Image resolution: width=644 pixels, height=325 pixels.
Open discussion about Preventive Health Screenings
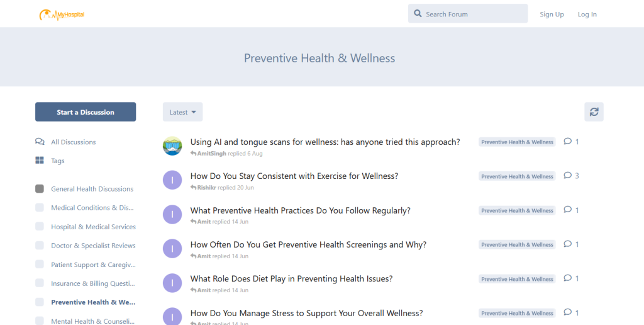pyautogui.click(x=308, y=244)
